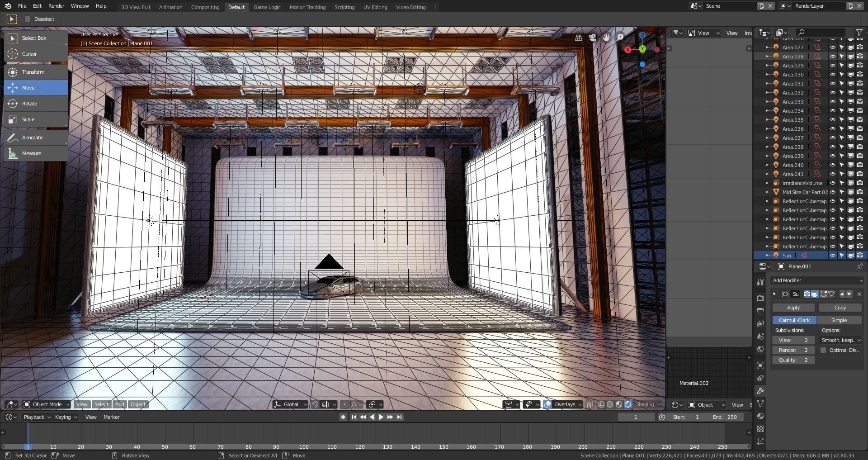Open the viewport Add menu

(119, 404)
